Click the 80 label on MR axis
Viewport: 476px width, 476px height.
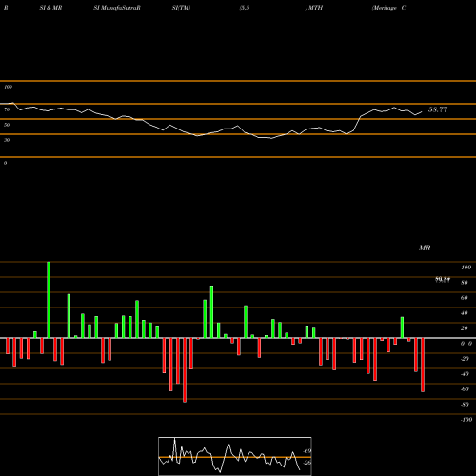465,283
